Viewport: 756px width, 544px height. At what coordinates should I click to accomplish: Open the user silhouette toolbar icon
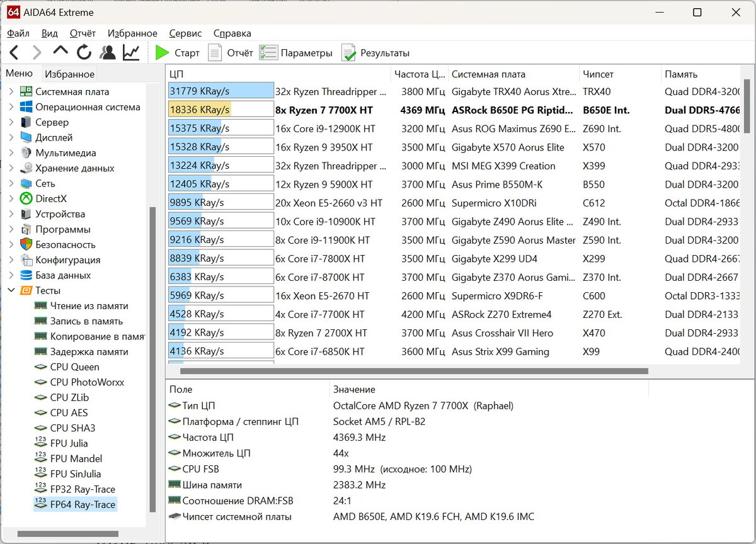[108, 53]
